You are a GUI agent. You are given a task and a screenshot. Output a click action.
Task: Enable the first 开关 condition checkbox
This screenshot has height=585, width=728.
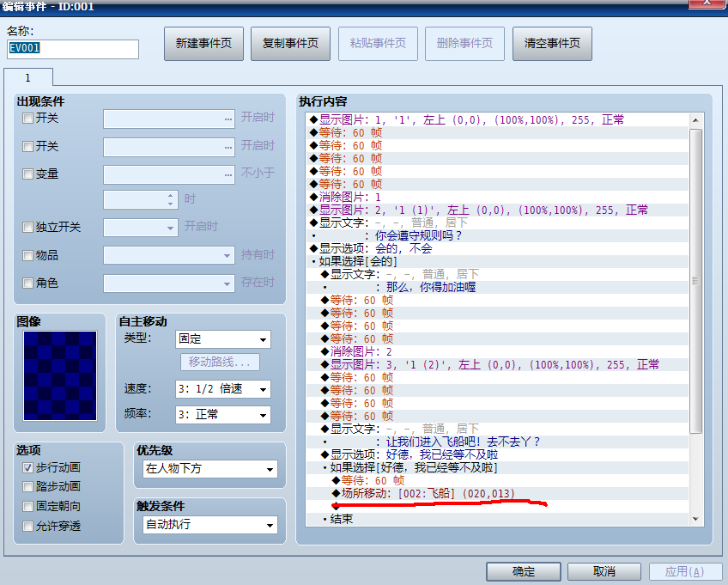point(27,118)
